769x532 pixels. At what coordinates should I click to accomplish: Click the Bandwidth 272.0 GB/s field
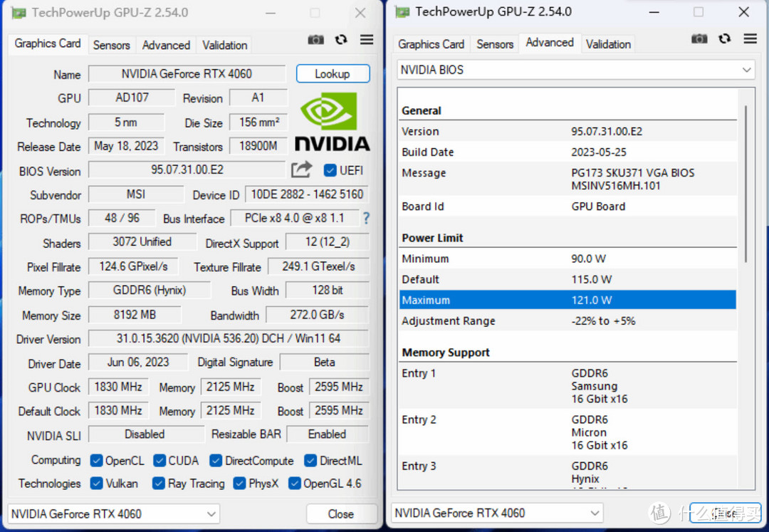pyautogui.click(x=318, y=315)
